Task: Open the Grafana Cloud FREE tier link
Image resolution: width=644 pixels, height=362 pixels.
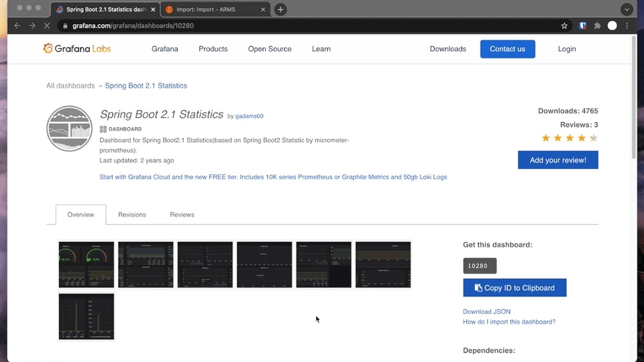Action: pyautogui.click(x=273, y=177)
